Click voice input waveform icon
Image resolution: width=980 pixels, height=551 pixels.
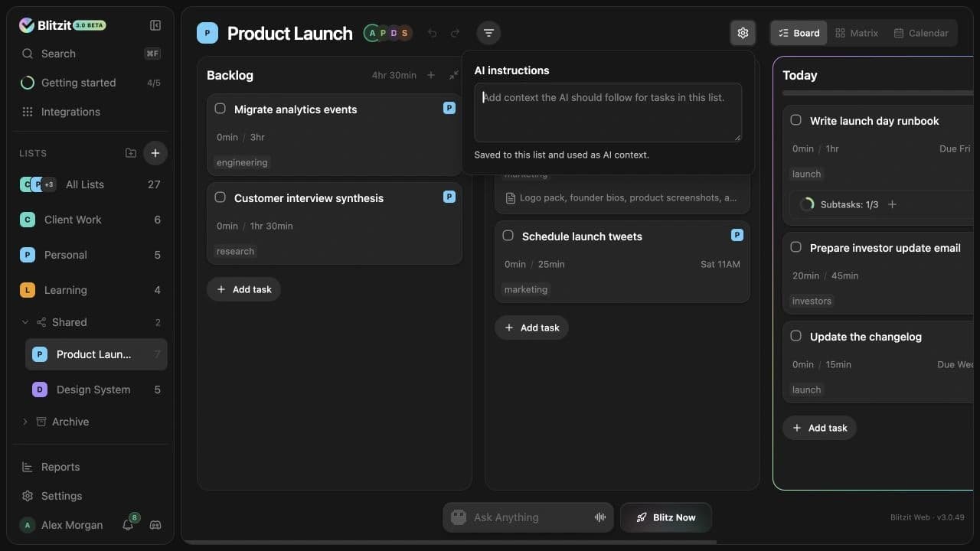600,517
